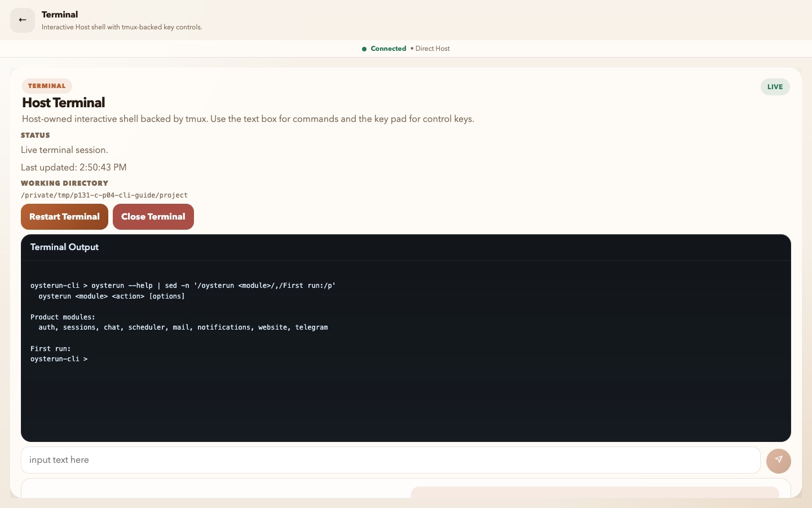
Task: Focus the 'input text here' box
Action: [x=390, y=460]
